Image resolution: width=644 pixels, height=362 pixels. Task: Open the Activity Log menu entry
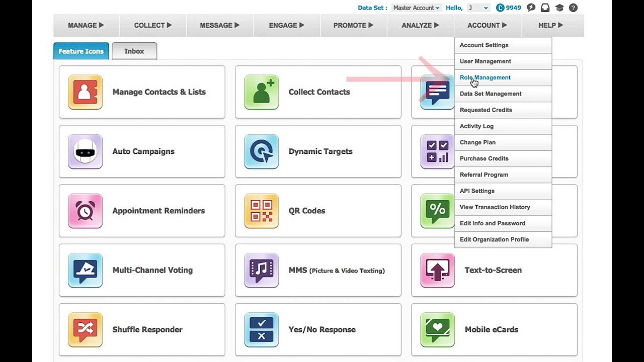pos(503,126)
